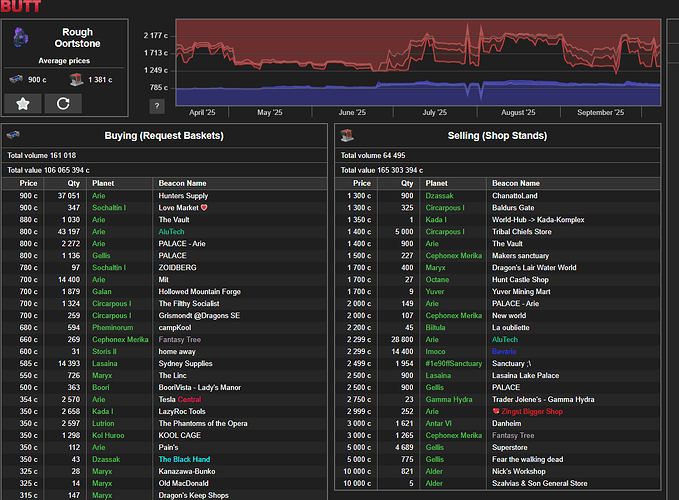The image size is (679, 500).
Task: Select planet Antar VI in Selling list
Action: [438, 423]
